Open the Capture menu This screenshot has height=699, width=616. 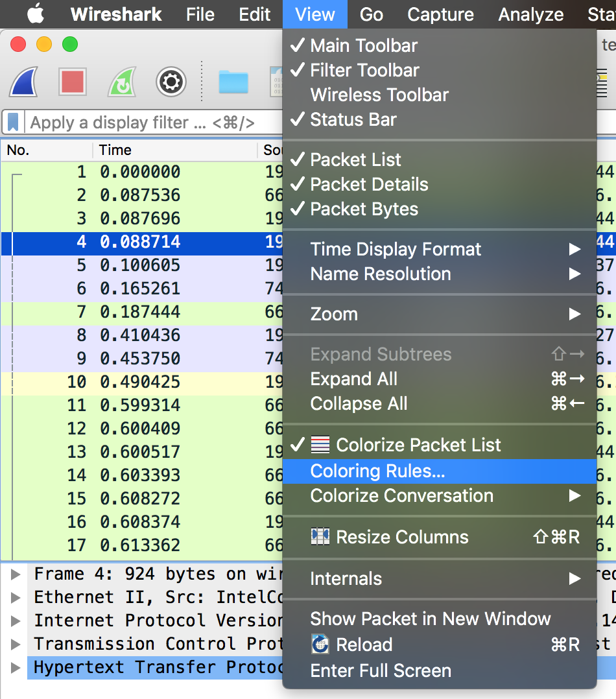(440, 14)
